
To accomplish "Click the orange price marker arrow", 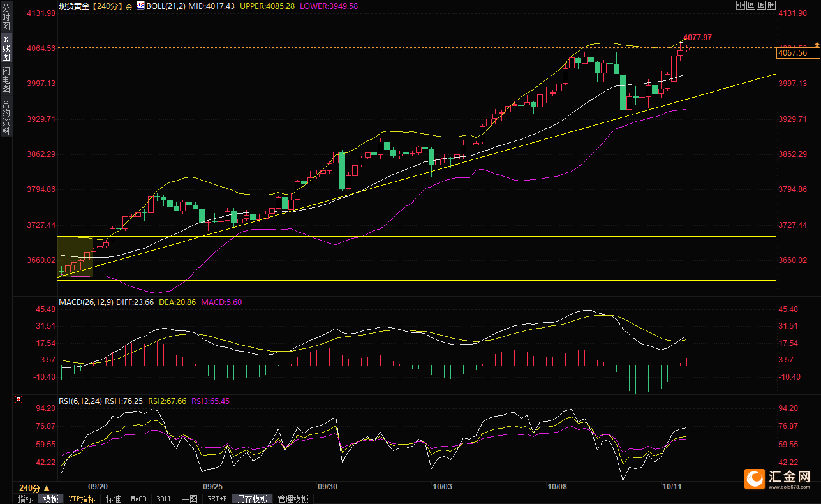I will [817, 44].
